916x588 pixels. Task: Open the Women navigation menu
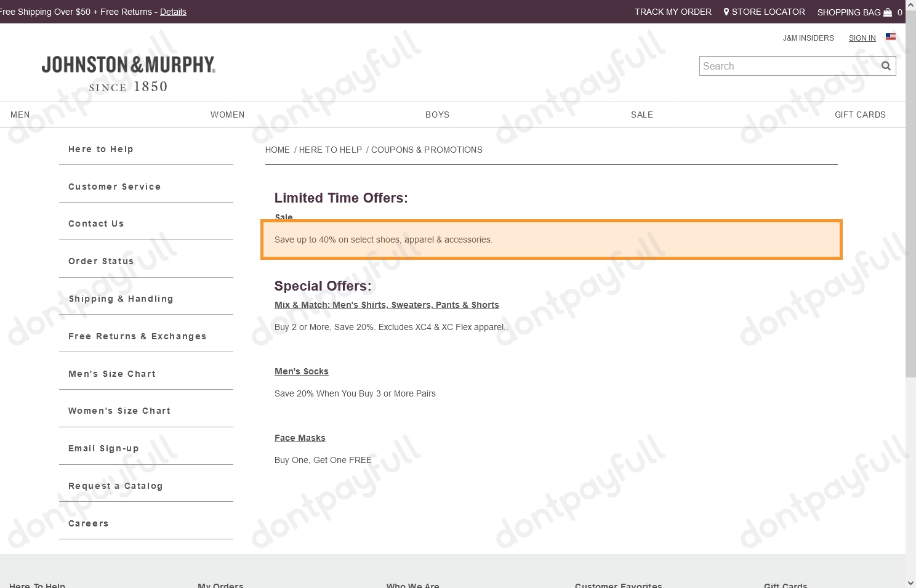coord(228,115)
